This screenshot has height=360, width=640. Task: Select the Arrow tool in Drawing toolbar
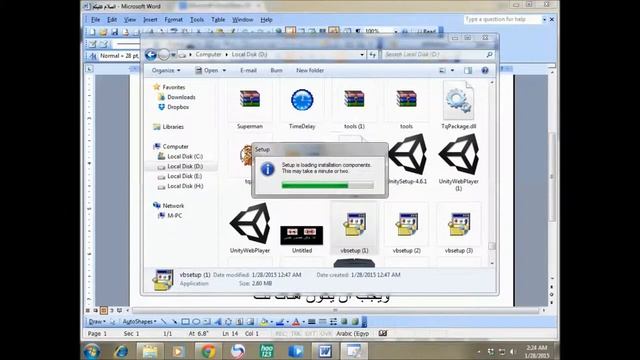click(174, 322)
